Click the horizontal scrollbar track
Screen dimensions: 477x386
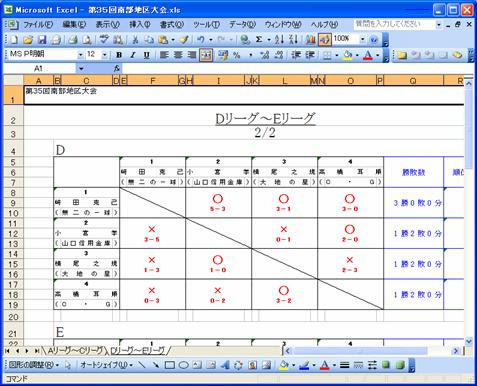point(372,351)
